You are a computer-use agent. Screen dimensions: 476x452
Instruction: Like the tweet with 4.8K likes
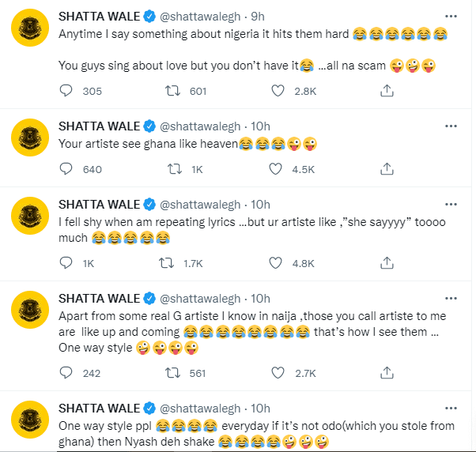click(x=277, y=263)
